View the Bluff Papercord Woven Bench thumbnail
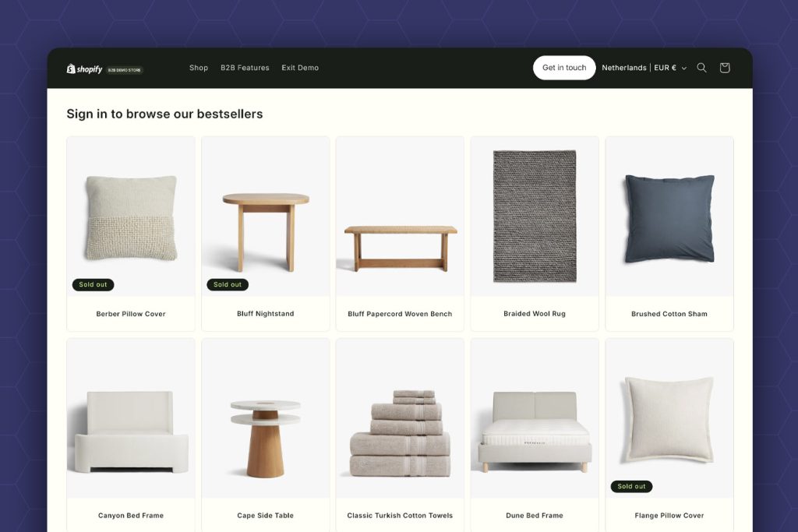 (400, 217)
